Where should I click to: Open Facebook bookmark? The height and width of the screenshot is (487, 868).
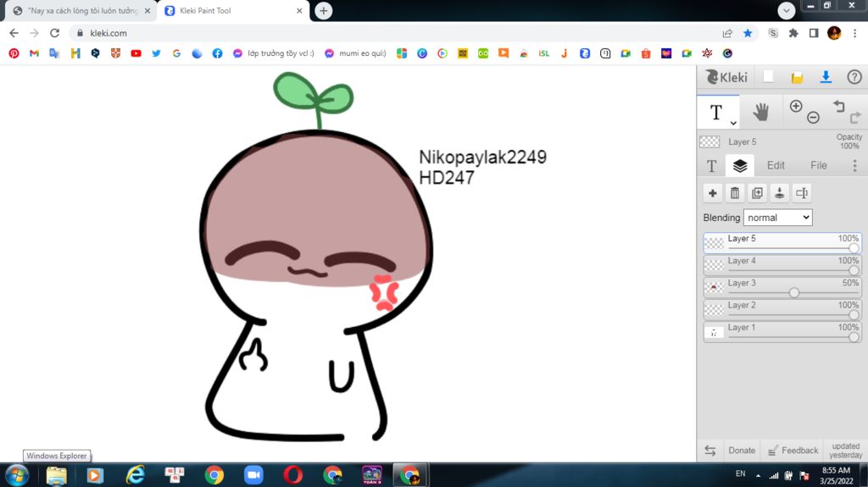coord(217,53)
